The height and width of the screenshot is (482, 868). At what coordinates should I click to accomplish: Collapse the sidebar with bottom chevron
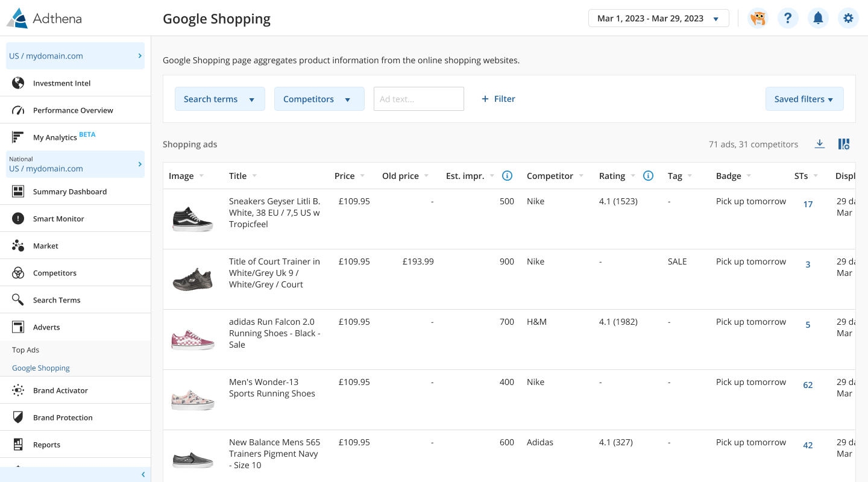(x=143, y=475)
